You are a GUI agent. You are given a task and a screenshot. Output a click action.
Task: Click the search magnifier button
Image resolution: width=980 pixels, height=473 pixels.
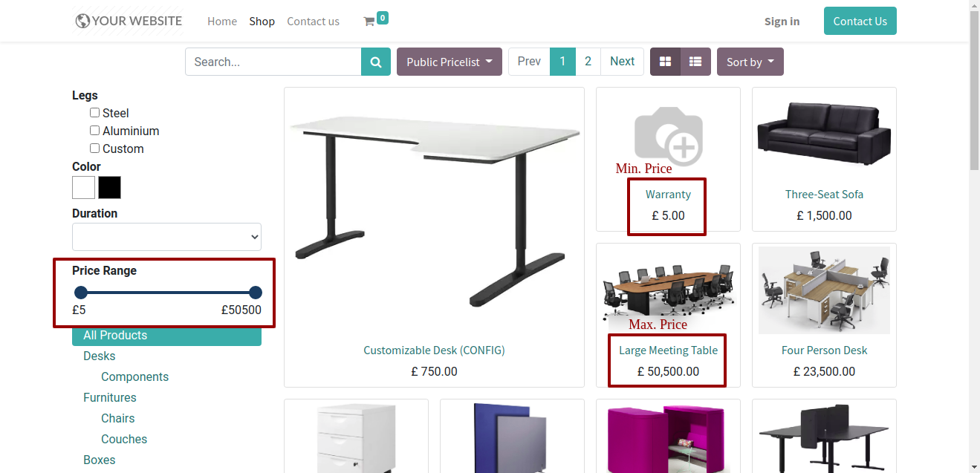tap(376, 62)
